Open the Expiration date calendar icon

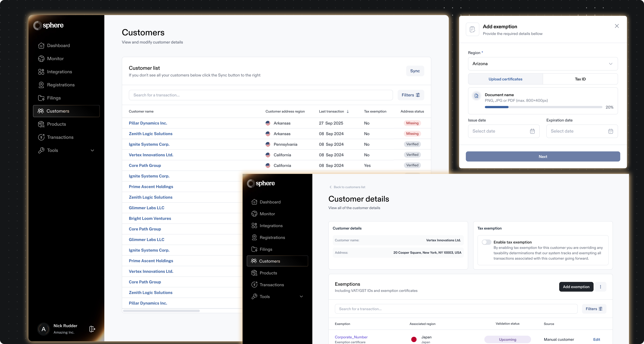click(610, 131)
